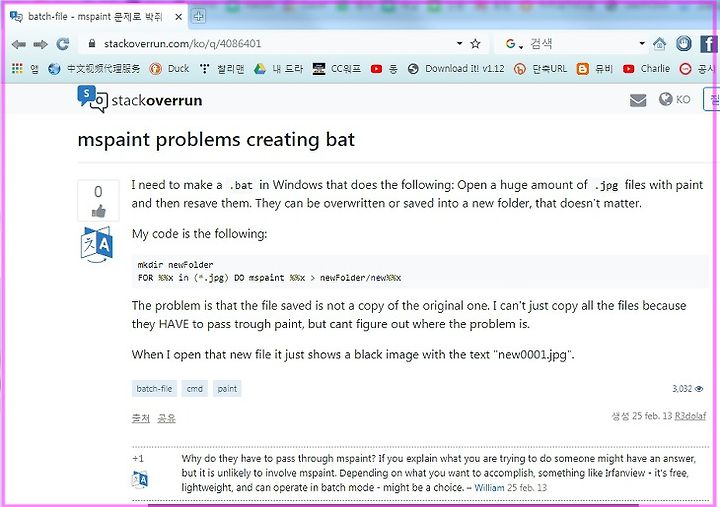
Task: Click the hand-shaped extension icon
Action: pyautogui.click(x=684, y=44)
